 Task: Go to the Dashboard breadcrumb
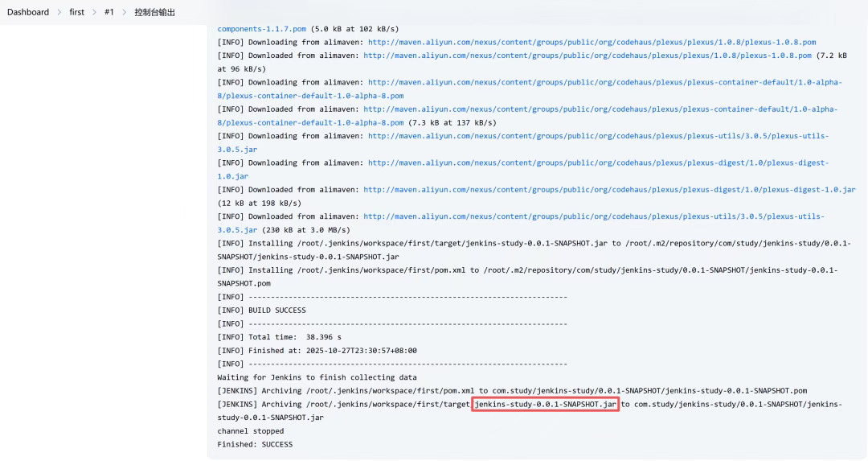[x=27, y=12]
